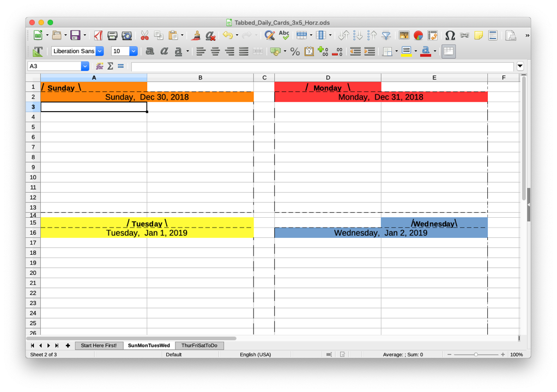Insert a comment with the yellow note icon

(479, 35)
